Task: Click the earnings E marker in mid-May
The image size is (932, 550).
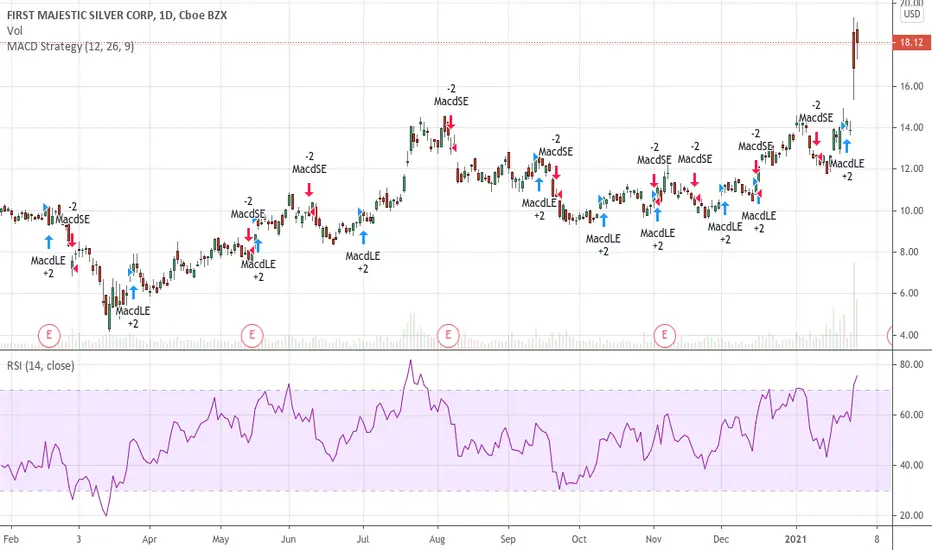Action: (251, 335)
